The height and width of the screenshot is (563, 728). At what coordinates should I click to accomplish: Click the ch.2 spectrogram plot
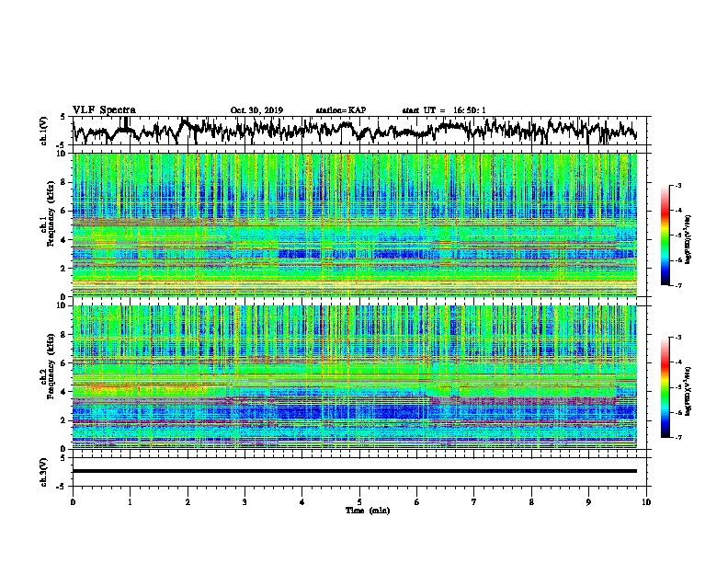tap(355, 377)
